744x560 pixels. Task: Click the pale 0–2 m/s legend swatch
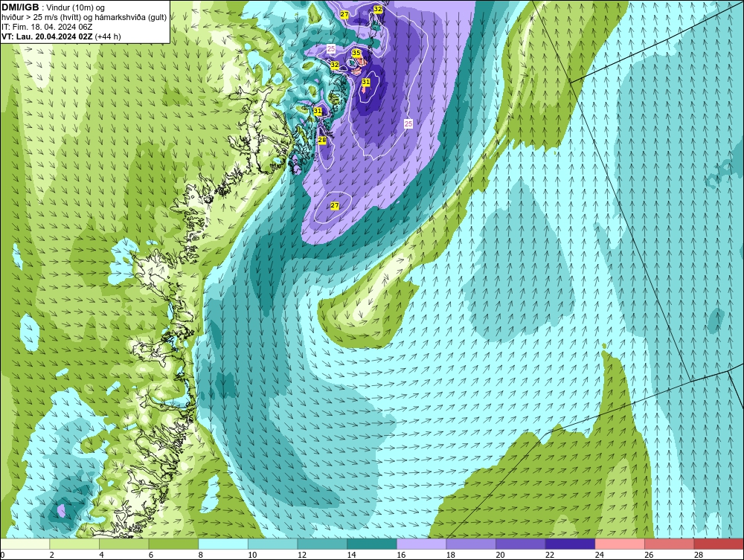pos(25,544)
